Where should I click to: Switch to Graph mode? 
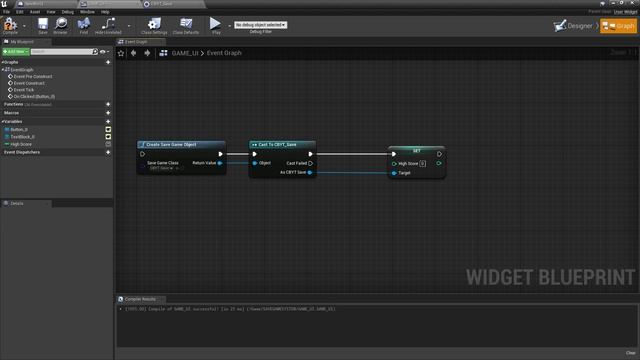coord(618,26)
